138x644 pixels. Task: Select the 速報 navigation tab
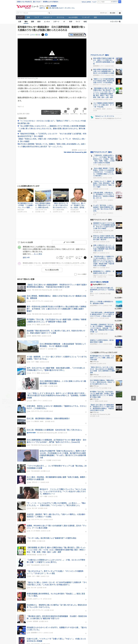point(28,17)
